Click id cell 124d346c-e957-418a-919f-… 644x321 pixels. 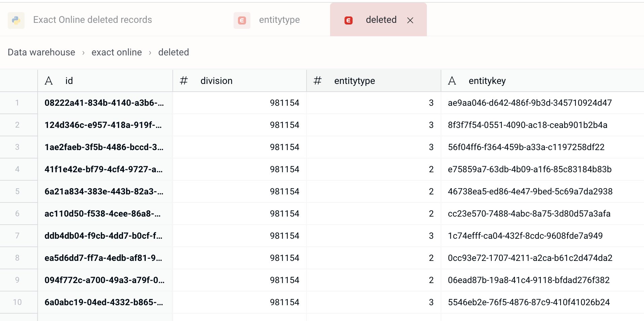[x=105, y=125]
